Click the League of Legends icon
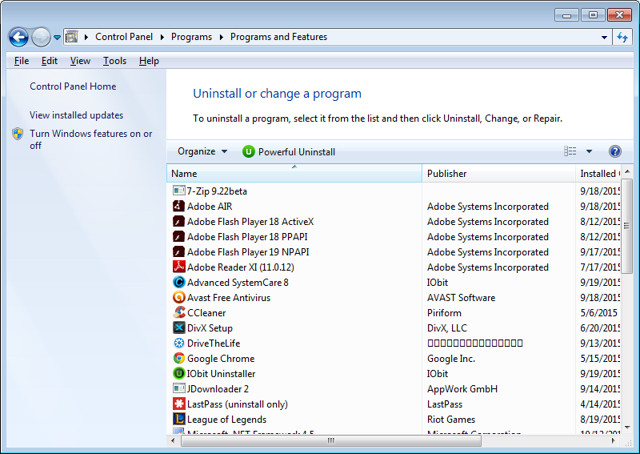 [179, 419]
